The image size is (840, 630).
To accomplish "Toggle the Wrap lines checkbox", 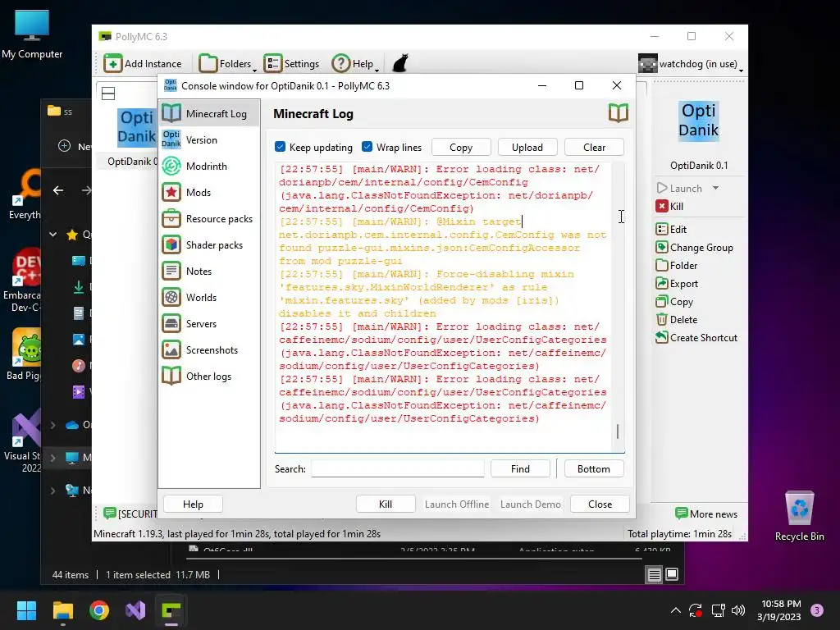I will tap(367, 147).
